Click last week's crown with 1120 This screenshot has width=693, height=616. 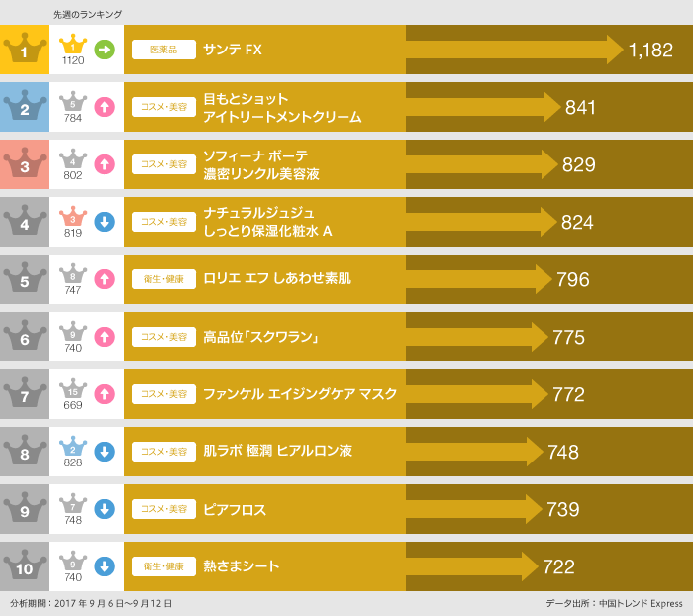(73, 46)
